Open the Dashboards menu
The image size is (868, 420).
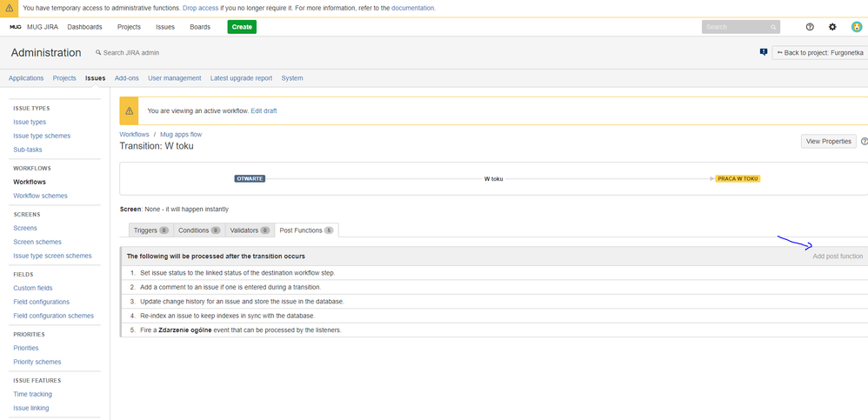point(84,27)
